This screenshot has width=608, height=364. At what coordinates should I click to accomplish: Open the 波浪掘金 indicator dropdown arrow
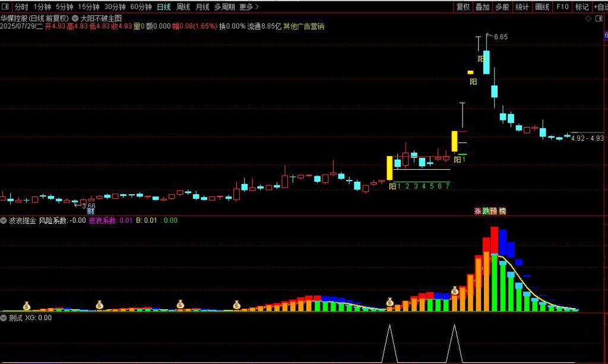4,220
